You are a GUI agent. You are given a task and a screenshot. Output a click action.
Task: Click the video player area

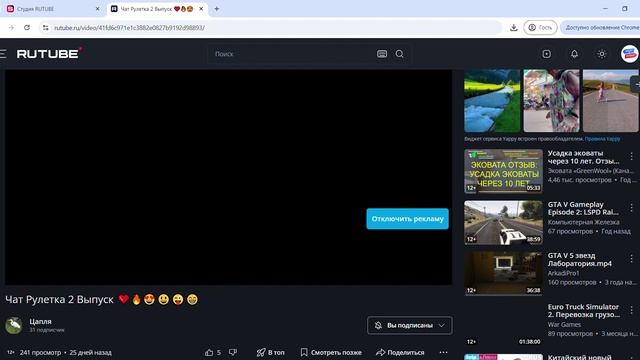click(229, 177)
